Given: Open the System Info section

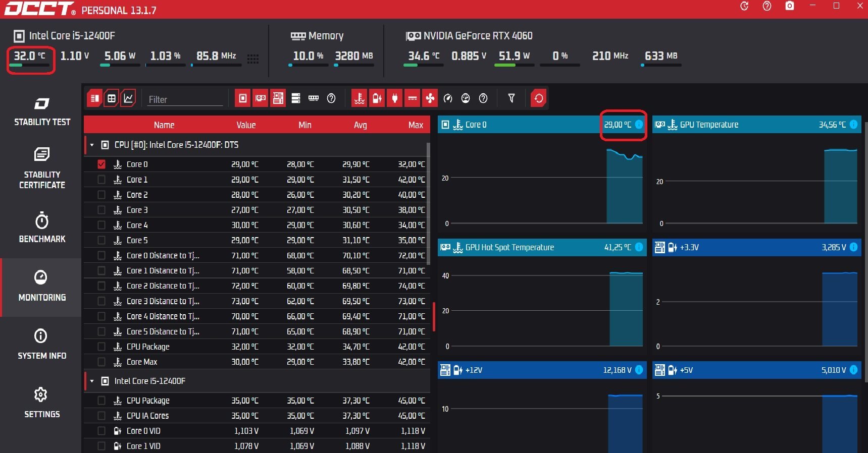Looking at the screenshot, I should (x=41, y=345).
